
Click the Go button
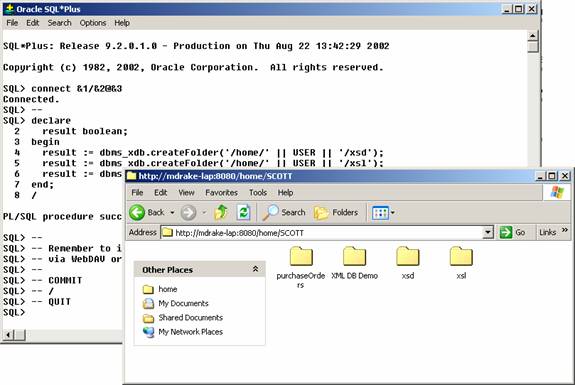(513, 232)
